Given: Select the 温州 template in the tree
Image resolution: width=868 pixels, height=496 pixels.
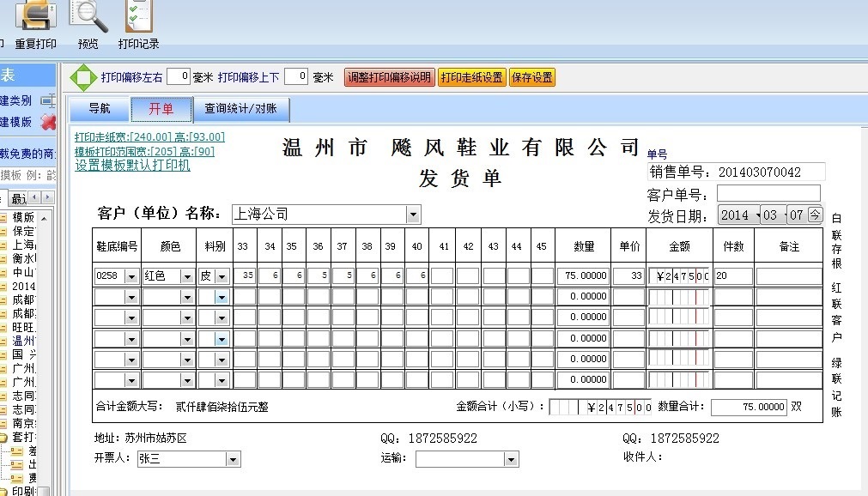Looking at the screenshot, I should point(24,341).
